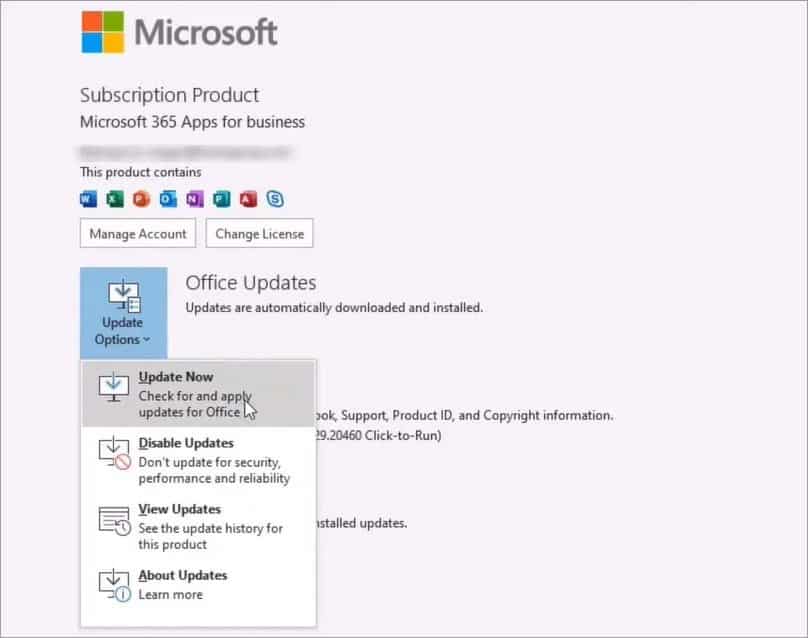The width and height of the screenshot is (808, 638).
Task: Click the Office Updates heading
Action: tap(251, 283)
